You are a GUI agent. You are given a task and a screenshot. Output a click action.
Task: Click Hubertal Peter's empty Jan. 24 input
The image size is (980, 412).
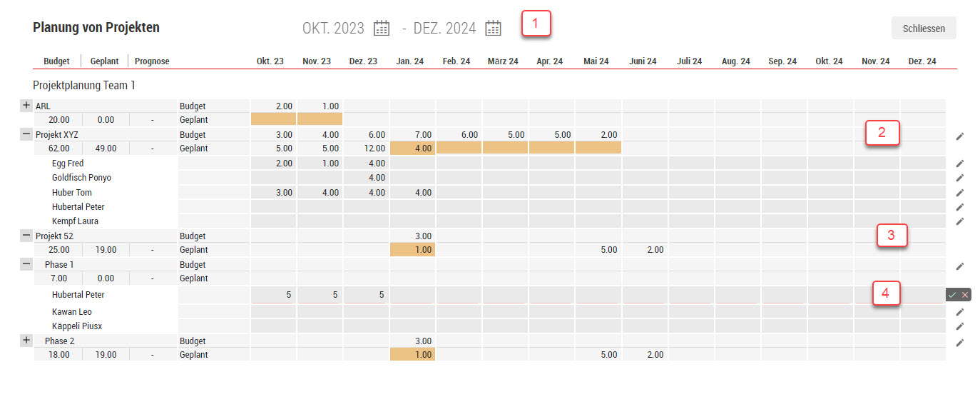(413, 294)
